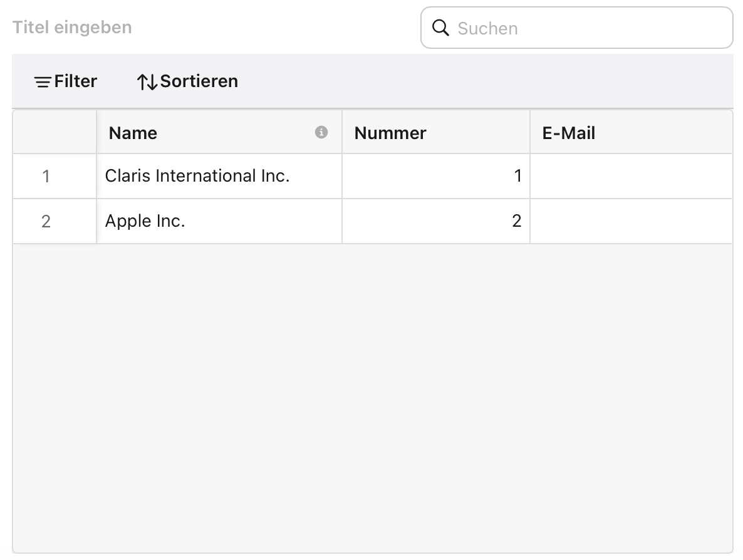Click the Sortieren arrows icon
The height and width of the screenshot is (560, 743).
tap(147, 82)
